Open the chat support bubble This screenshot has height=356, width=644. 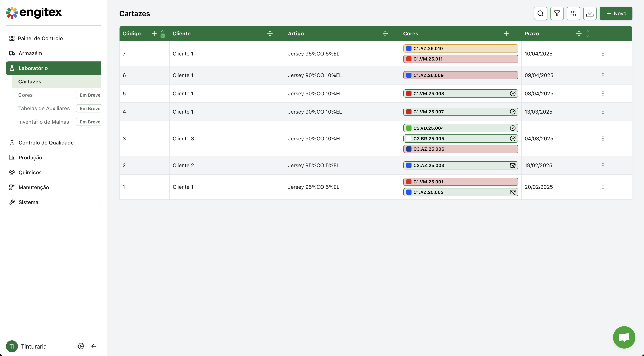[x=624, y=337]
